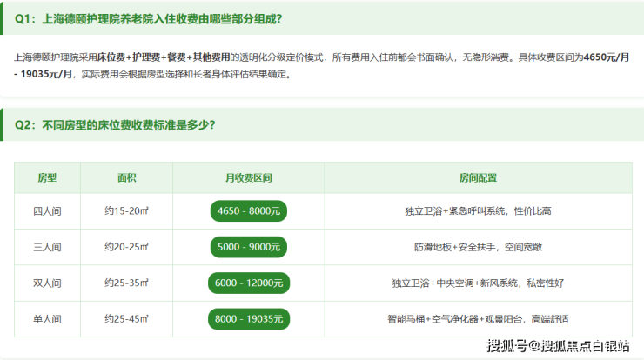
Task: Click the area cell 约20-25㎡
Action: coord(126,247)
